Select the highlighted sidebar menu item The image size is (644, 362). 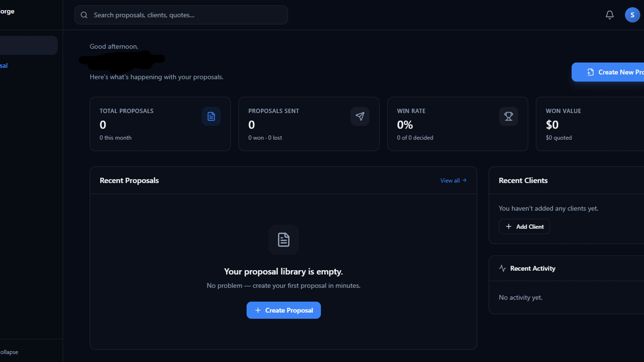(29, 45)
